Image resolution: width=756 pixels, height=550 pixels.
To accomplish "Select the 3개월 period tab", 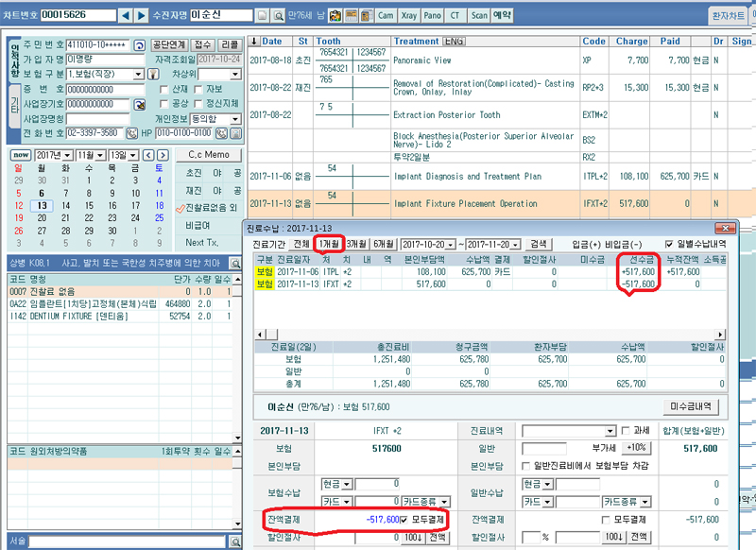I will tap(358, 243).
